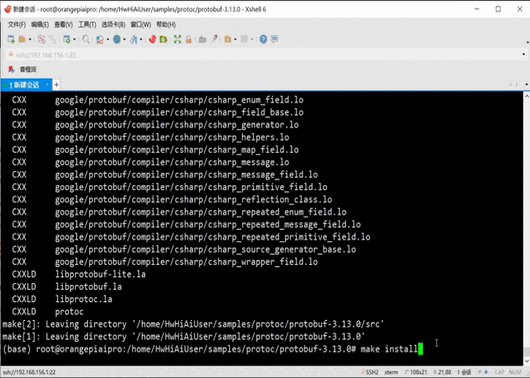Click the globe encoding icon
530x378 pixels.
coord(117,40)
